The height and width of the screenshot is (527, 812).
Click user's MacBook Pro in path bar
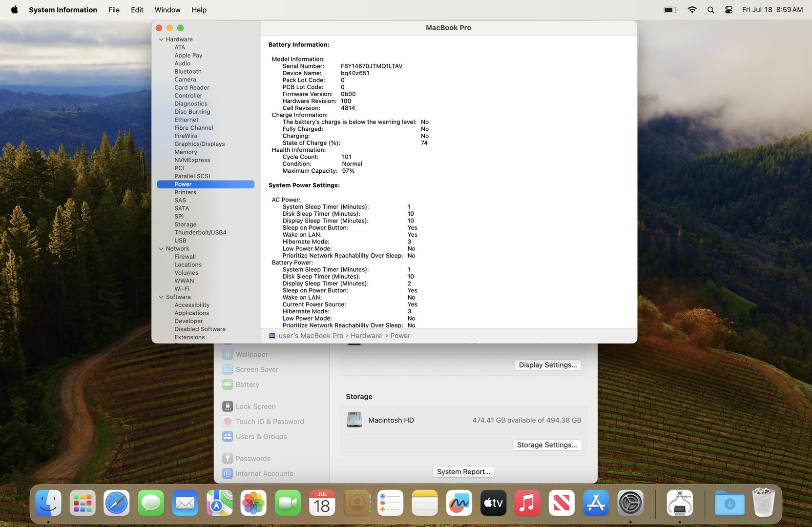tap(306, 336)
